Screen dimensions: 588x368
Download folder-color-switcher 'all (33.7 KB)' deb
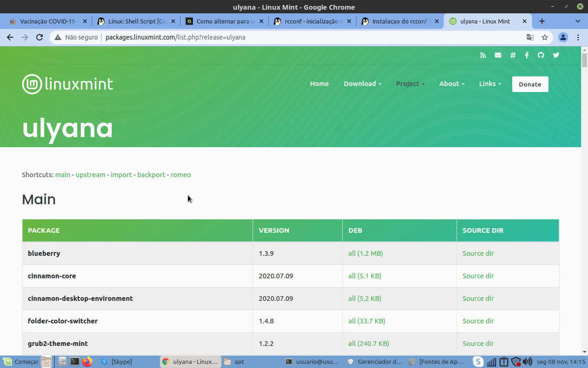(367, 321)
